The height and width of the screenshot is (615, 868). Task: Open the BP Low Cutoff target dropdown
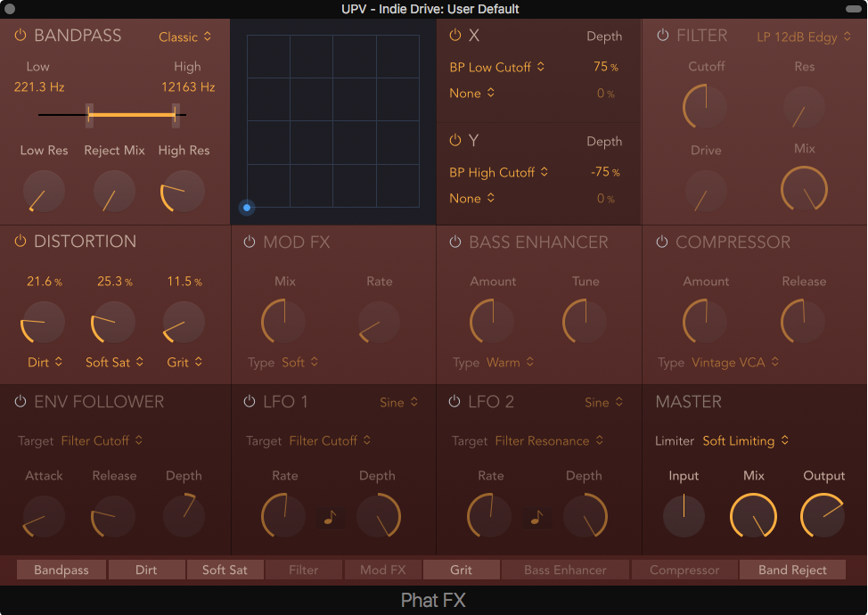(x=497, y=67)
